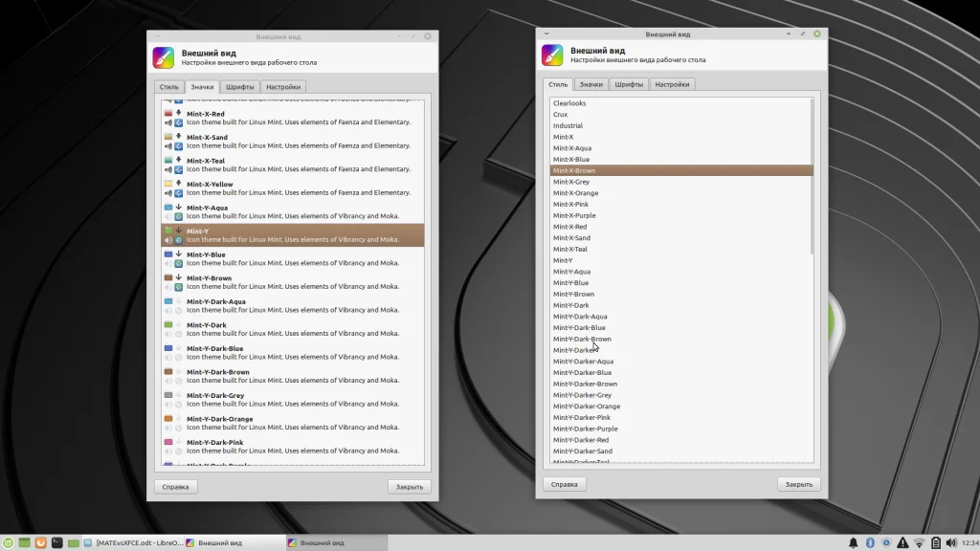The height and width of the screenshot is (551, 980).
Task: Launch Firefox from the panel
Action: tap(41, 542)
